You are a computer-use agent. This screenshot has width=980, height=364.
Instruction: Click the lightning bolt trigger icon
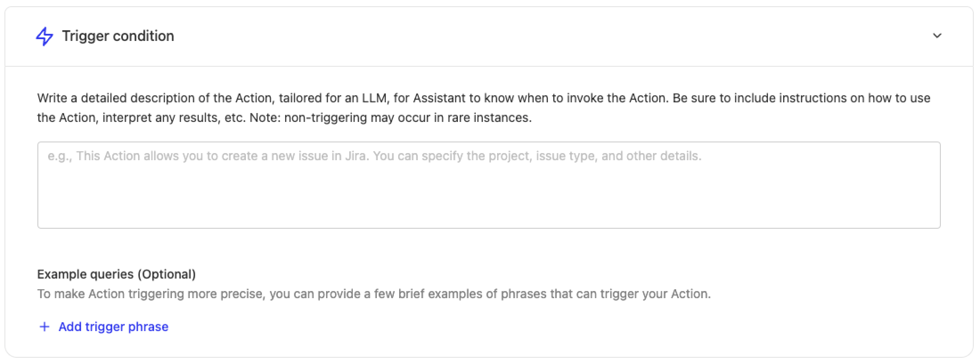click(x=45, y=36)
